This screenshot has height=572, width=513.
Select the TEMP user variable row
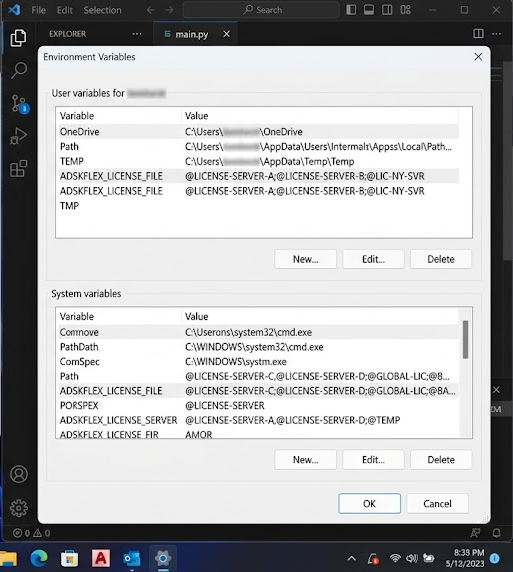258,161
